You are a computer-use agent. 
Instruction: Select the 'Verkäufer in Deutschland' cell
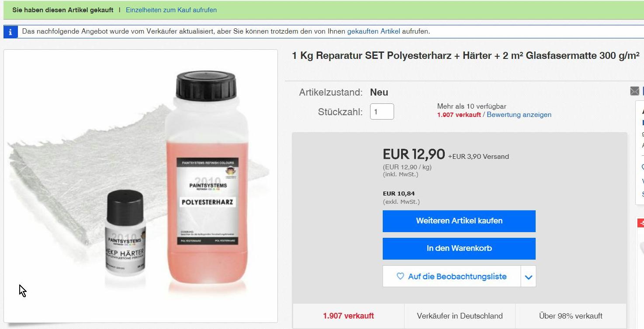click(x=460, y=316)
